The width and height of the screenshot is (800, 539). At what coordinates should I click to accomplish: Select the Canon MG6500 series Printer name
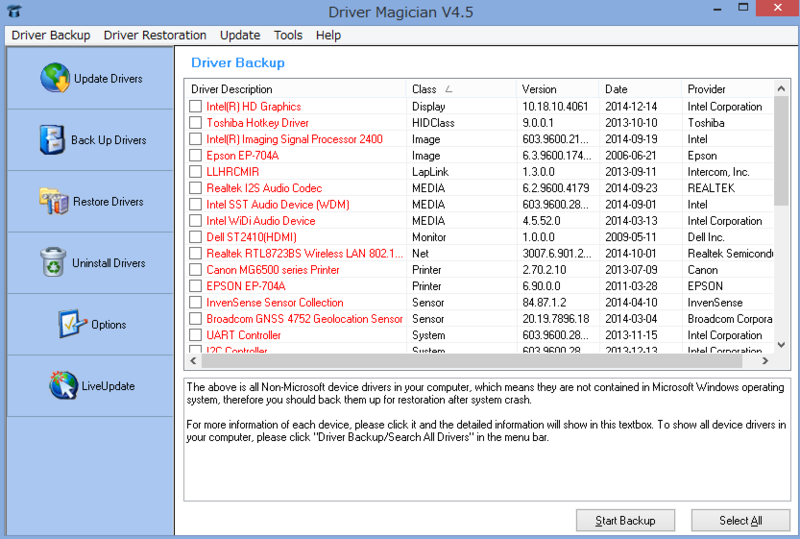273,270
